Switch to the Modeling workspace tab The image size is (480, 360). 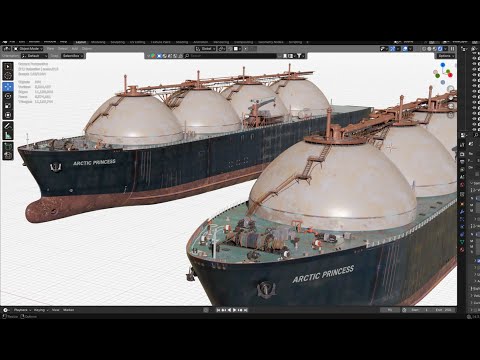tap(98, 42)
